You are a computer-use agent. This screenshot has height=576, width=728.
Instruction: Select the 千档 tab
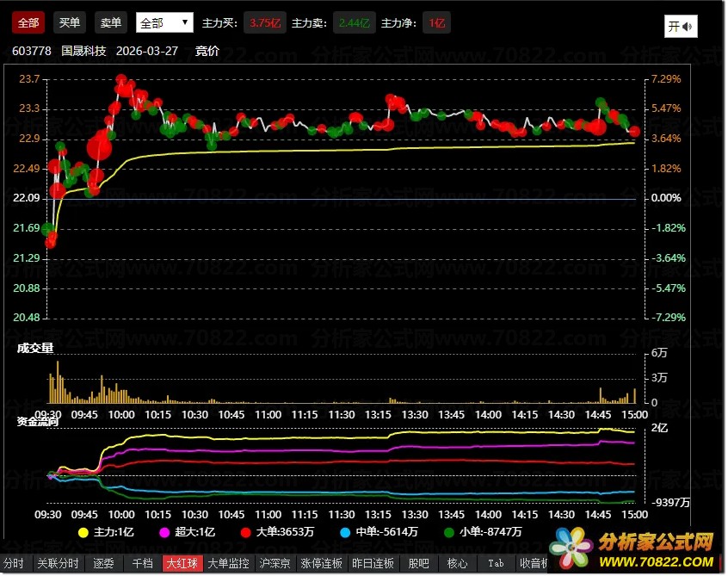tap(142, 564)
